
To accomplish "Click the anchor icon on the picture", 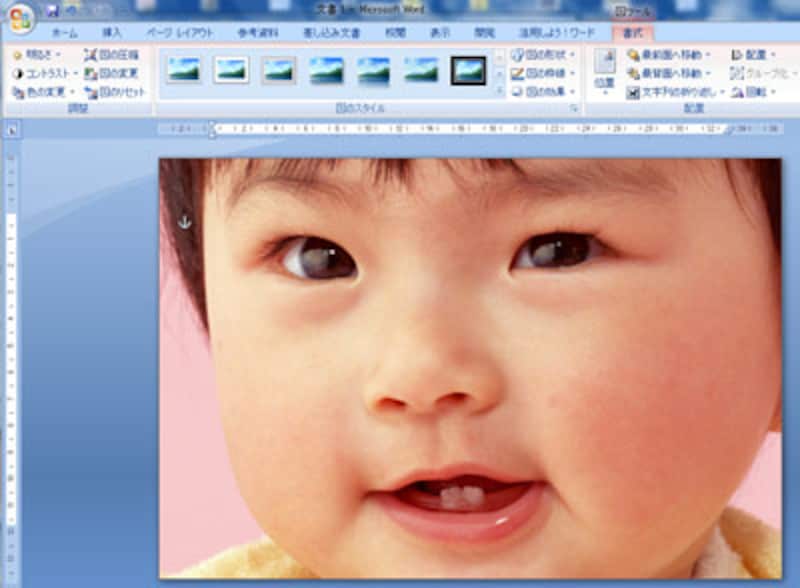I will (185, 222).
